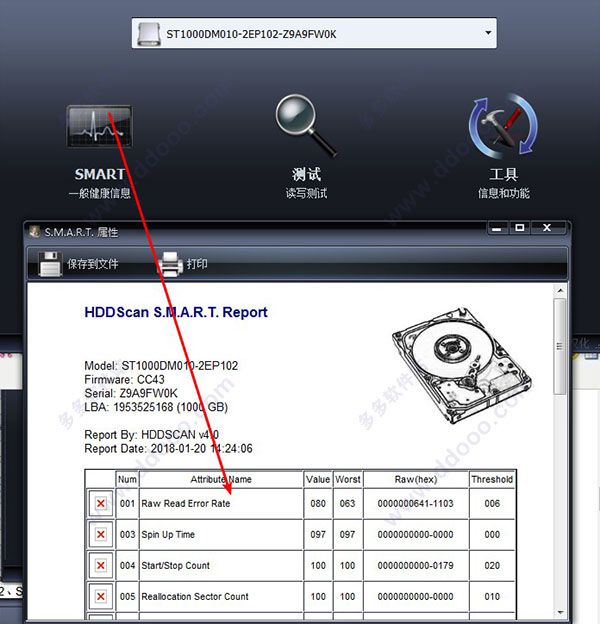This screenshot has height=624, width=600.
Task: Click the S.M.A.R.T. window title icon
Action: [x=35, y=232]
